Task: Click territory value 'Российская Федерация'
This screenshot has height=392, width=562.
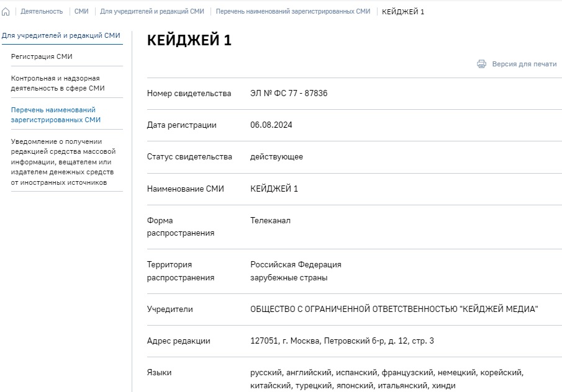Action: 296,265
